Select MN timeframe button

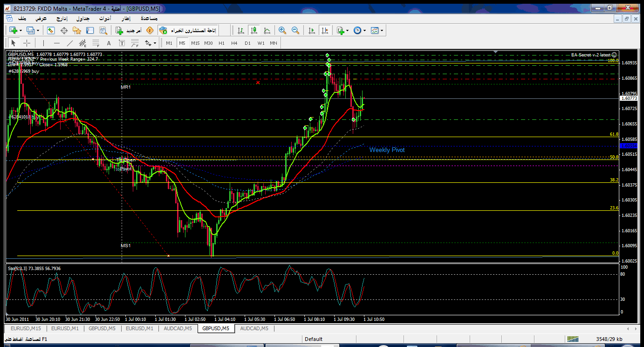tap(274, 43)
